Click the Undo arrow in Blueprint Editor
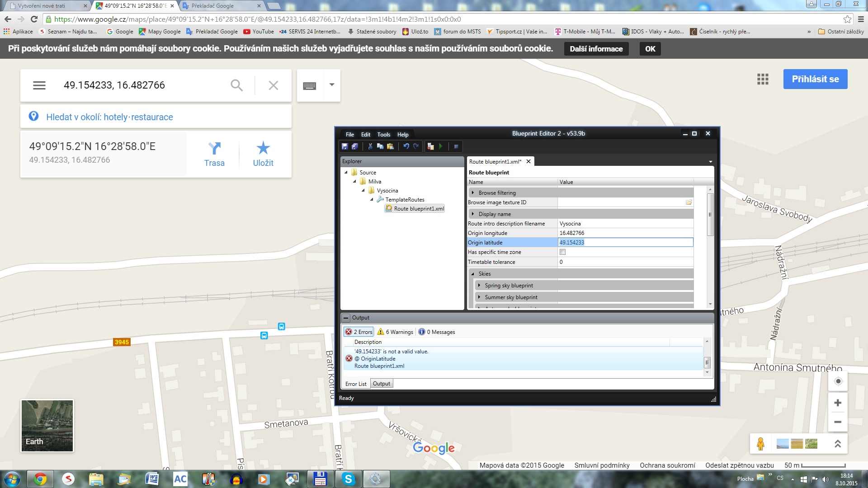868x488 pixels. coord(406,146)
